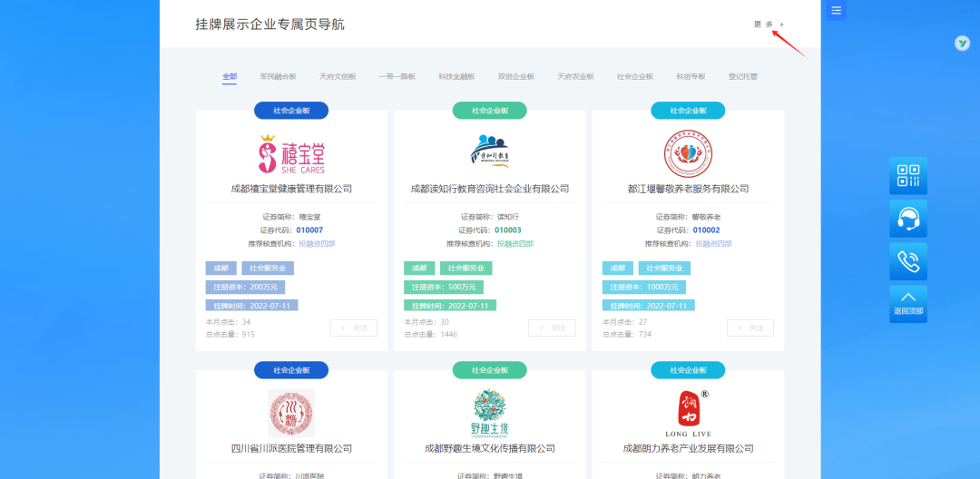
Task: Follow 禧宝堂 with its + 关注 button
Action: pyautogui.click(x=354, y=327)
